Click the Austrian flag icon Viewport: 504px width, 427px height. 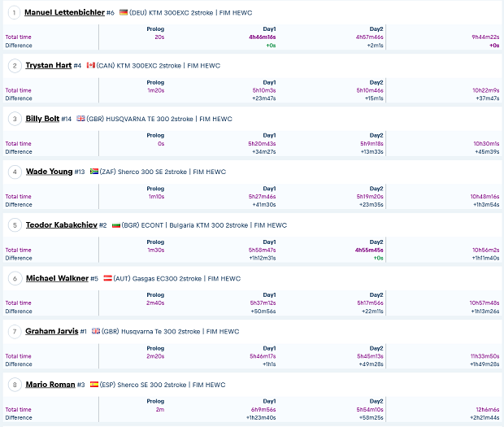pyautogui.click(x=108, y=278)
